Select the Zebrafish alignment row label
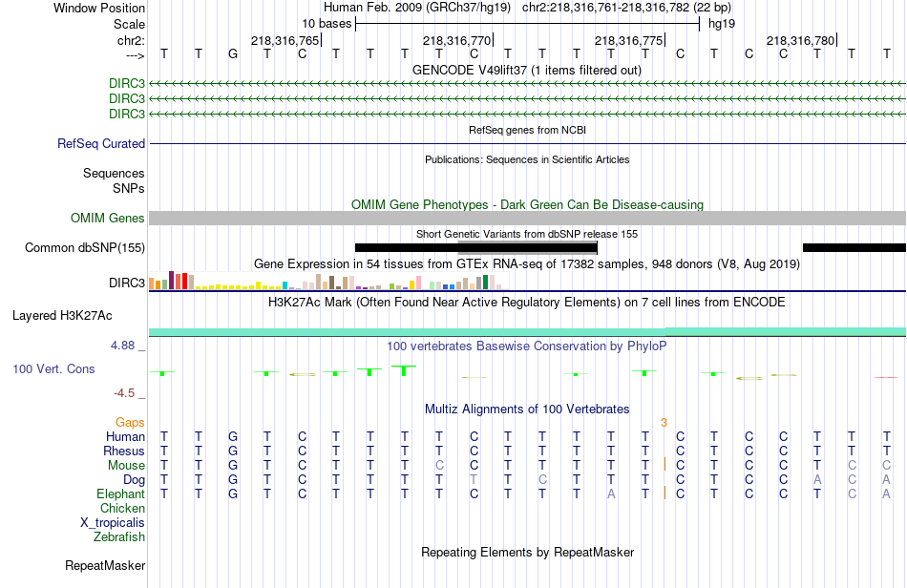The image size is (907, 588). [x=119, y=537]
